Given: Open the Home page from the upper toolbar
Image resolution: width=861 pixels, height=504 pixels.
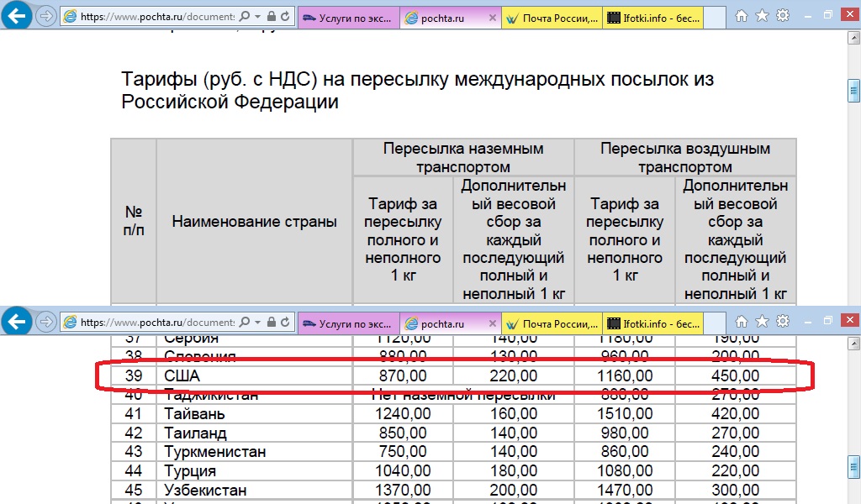Looking at the screenshot, I should [x=742, y=16].
